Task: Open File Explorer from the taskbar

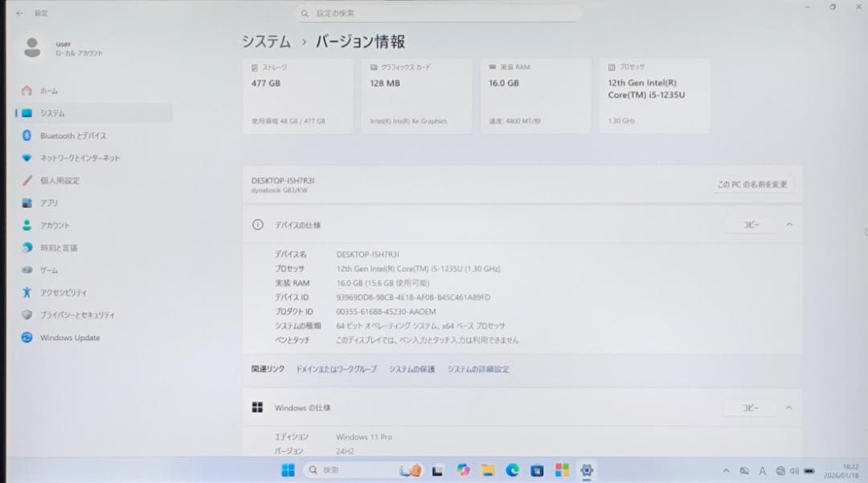Action: coord(489,470)
